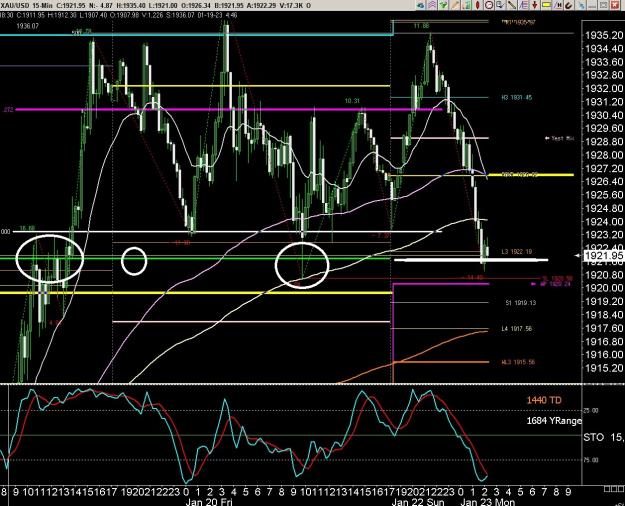
Task: Click the Jan 23 Mon date label
Action: tap(487, 502)
